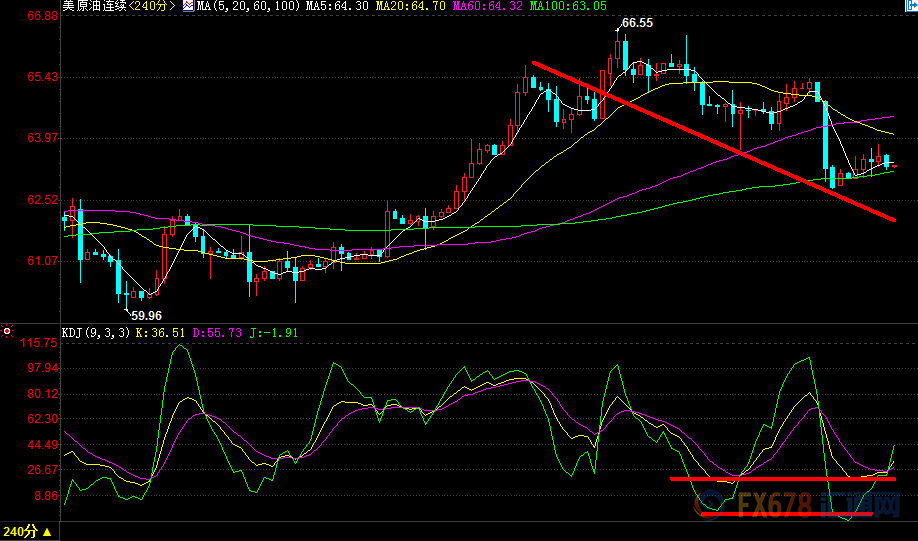The height and width of the screenshot is (541, 918).
Task: Click the MA(5,20,60,100) parameter label
Action: click(249, 6)
